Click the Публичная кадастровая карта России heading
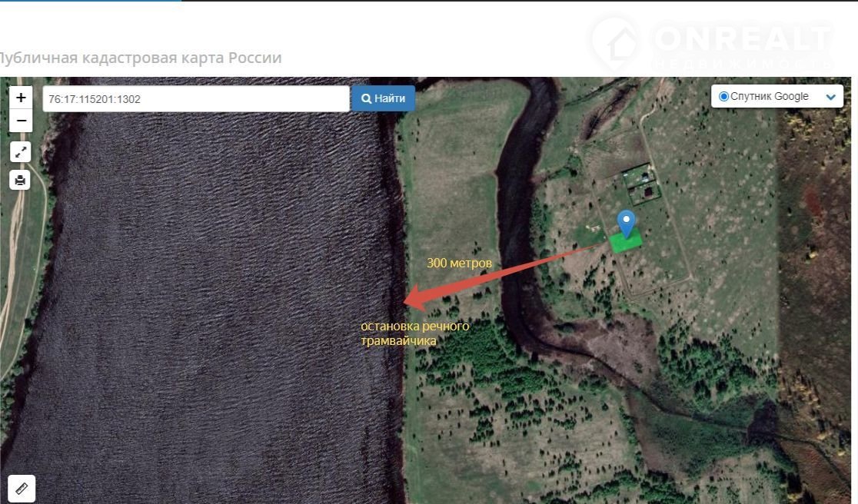Viewport: 858px width, 504px height. point(140,58)
